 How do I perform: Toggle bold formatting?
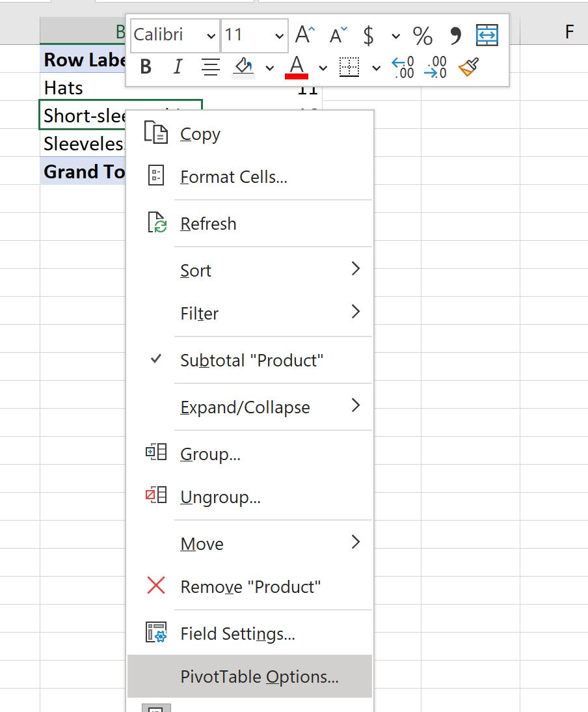tap(146, 66)
